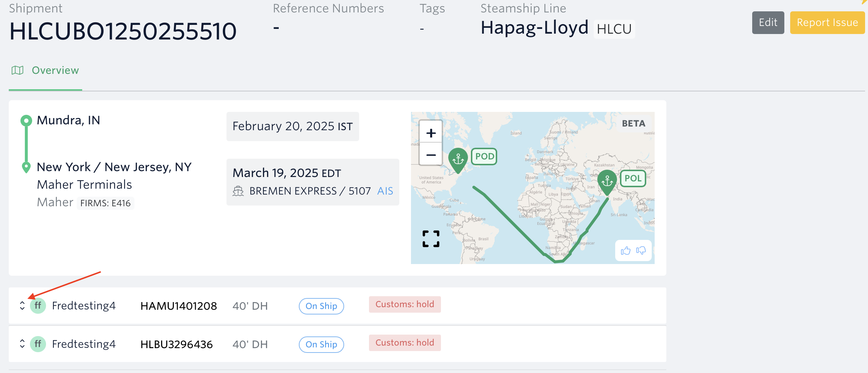
Task: Click the map zoom in plus button
Action: [431, 133]
